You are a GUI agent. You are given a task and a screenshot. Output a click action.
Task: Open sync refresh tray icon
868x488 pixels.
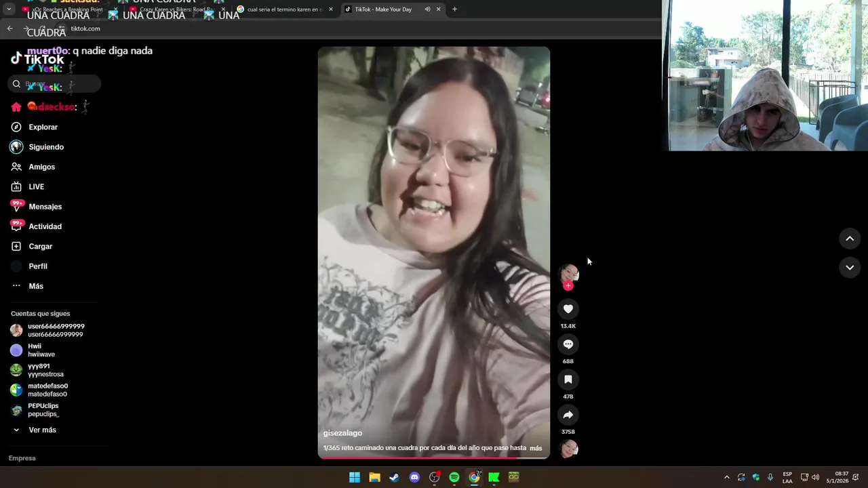pyautogui.click(x=741, y=477)
